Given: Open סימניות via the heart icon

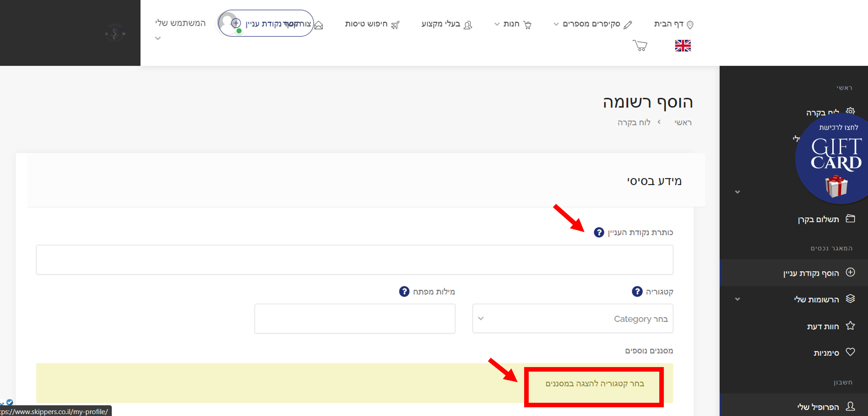Looking at the screenshot, I should pyautogui.click(x=850, y=352).
